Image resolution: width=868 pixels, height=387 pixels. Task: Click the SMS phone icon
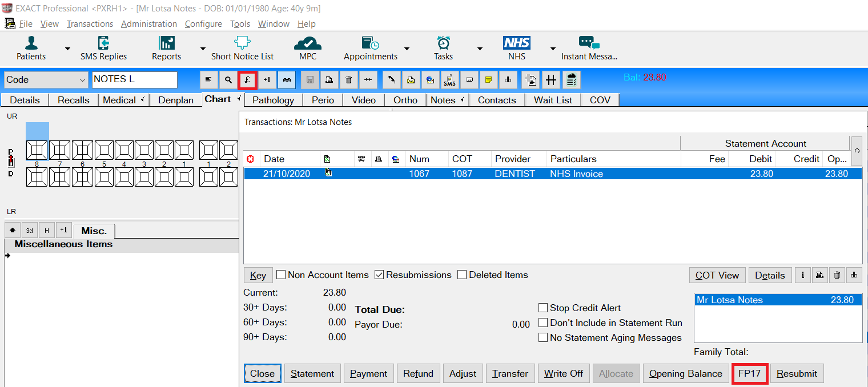449,80
